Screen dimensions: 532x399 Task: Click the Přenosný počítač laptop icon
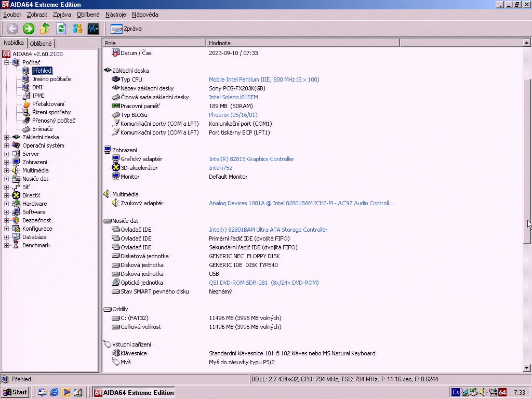click(26, 121)
